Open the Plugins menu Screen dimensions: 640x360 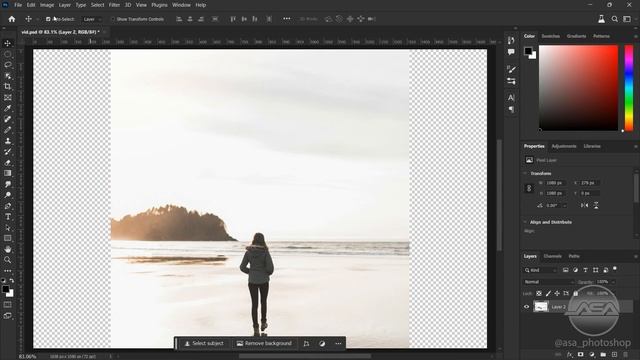pos(159,5)
